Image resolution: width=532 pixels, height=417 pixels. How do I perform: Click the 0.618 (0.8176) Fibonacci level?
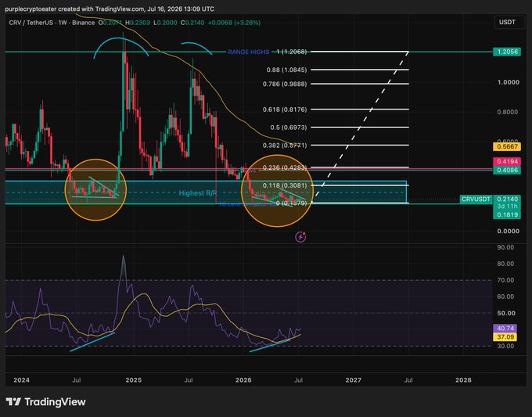coord(285,110)
